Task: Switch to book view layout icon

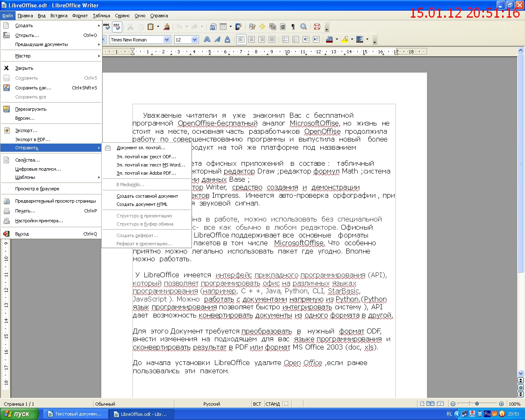Action: click(x=440, y=404)
